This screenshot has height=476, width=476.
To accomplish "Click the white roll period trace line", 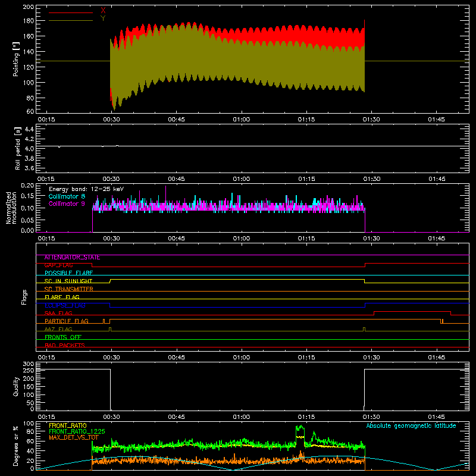I will click(252, 146).
